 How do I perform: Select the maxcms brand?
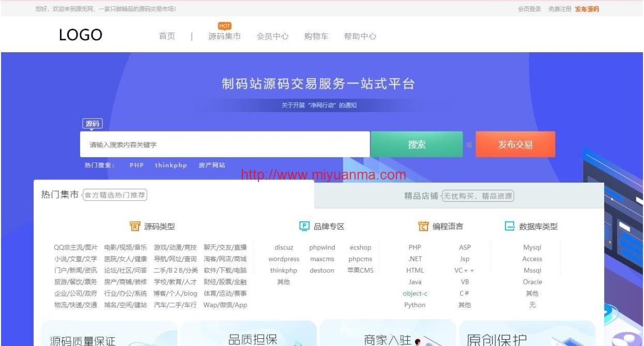tap(322, 259)
